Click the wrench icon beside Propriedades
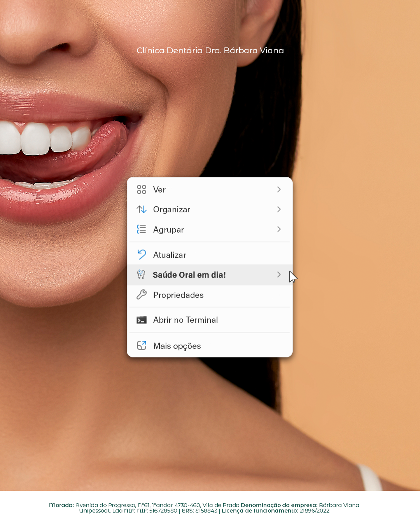Viewport: 420px width, 525px height. click(142, 295)
